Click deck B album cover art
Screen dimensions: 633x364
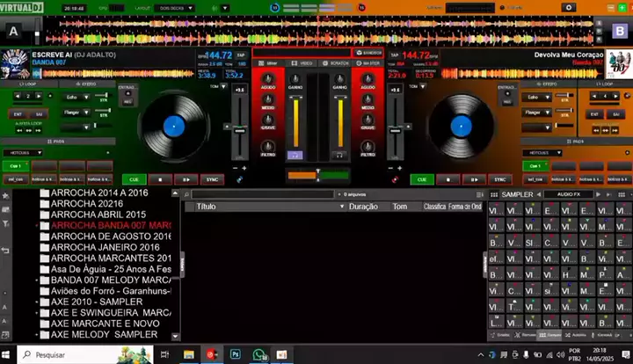(x=619, y=64)
